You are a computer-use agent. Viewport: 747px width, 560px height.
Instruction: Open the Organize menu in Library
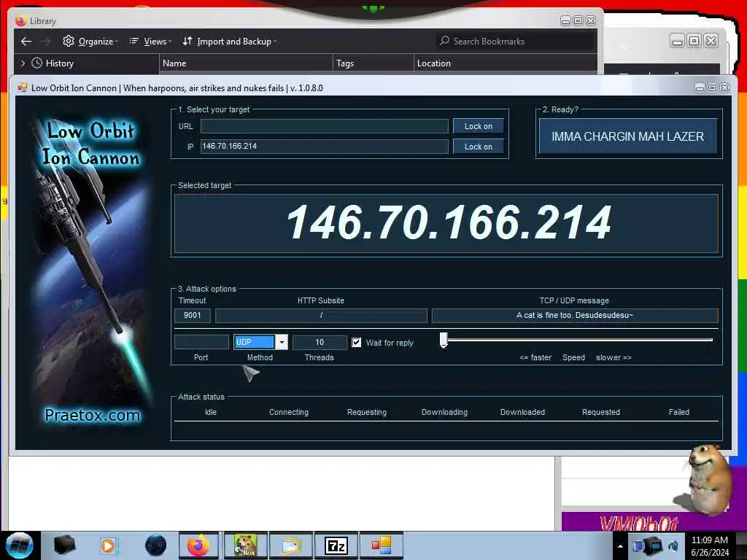click(90, 42)
